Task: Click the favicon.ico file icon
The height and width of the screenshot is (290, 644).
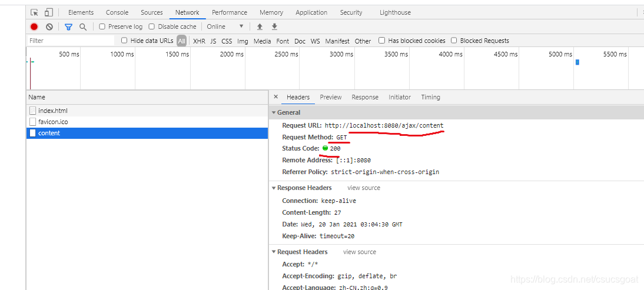Action: click(x=33, y=122)
